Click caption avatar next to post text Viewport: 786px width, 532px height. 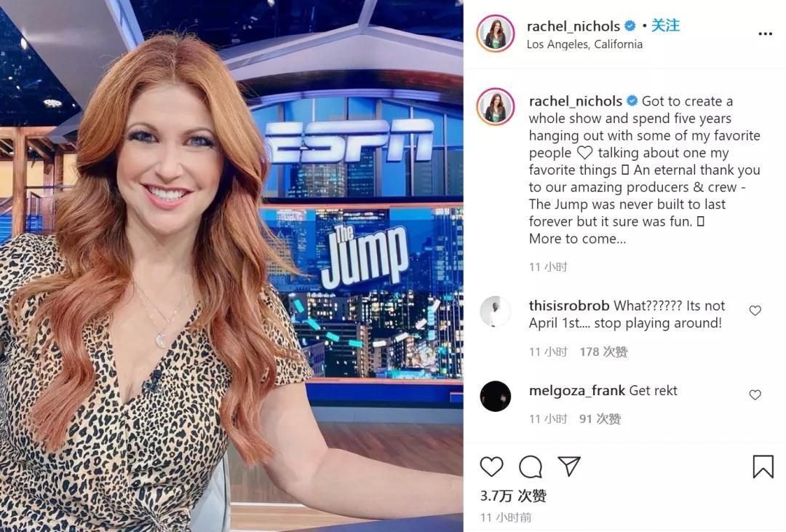pyautogui.click(x=496, y=107)
